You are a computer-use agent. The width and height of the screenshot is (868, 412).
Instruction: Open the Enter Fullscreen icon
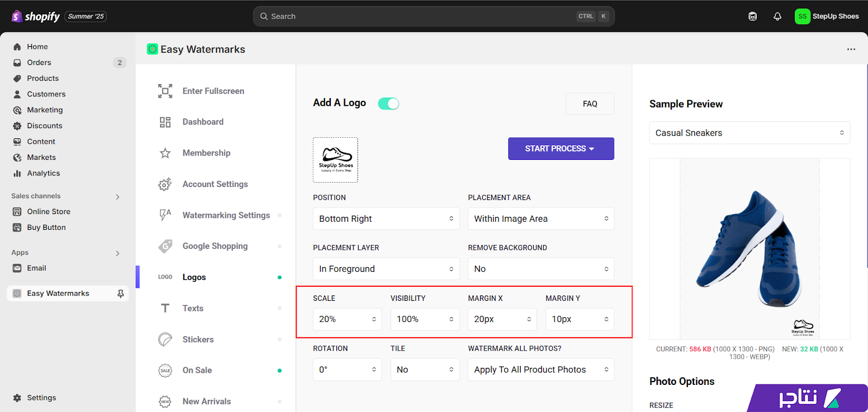point(165,91)
